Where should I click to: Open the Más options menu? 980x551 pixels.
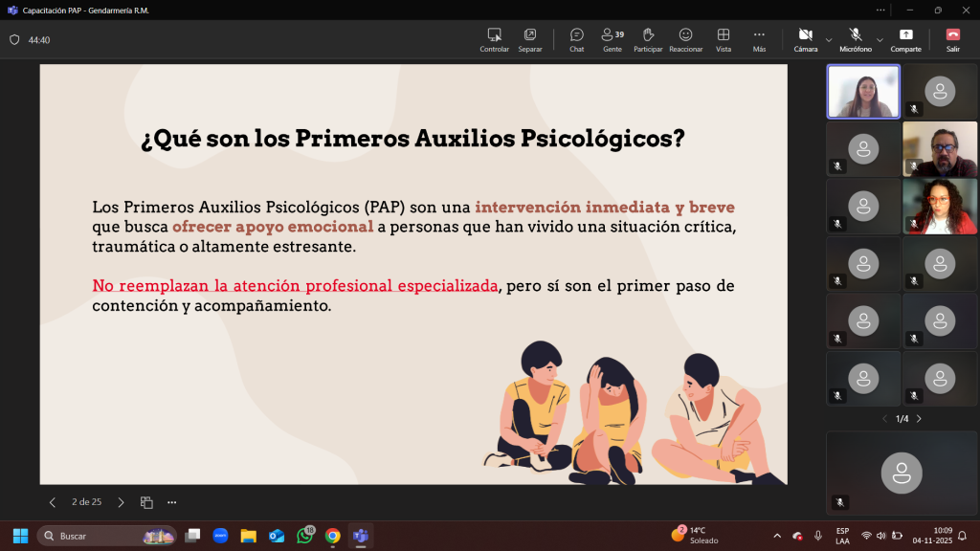pos(759,38)
